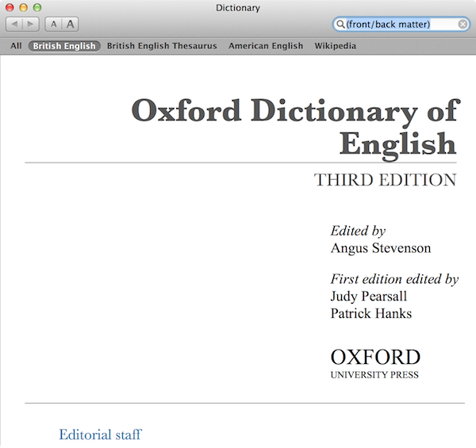Click the 'First edition edited by' text
The image size is (476, 448).
394,279
